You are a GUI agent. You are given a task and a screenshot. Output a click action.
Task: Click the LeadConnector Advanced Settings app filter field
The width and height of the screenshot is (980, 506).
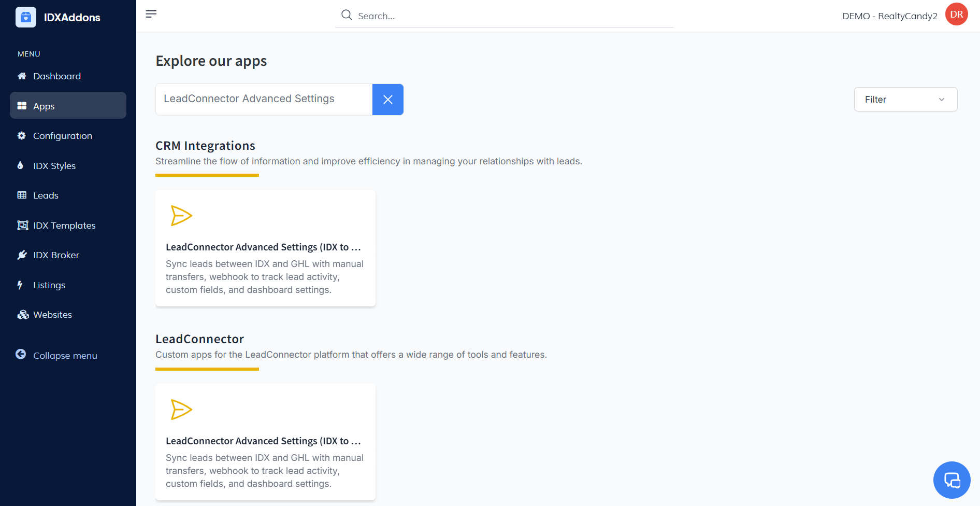[264, 99]
